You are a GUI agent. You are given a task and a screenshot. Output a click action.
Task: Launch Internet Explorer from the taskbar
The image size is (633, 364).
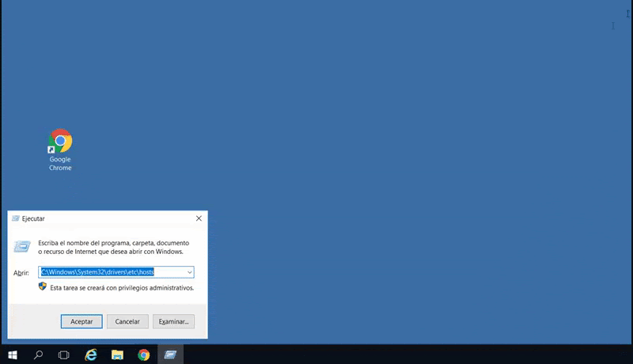[91, 355]
